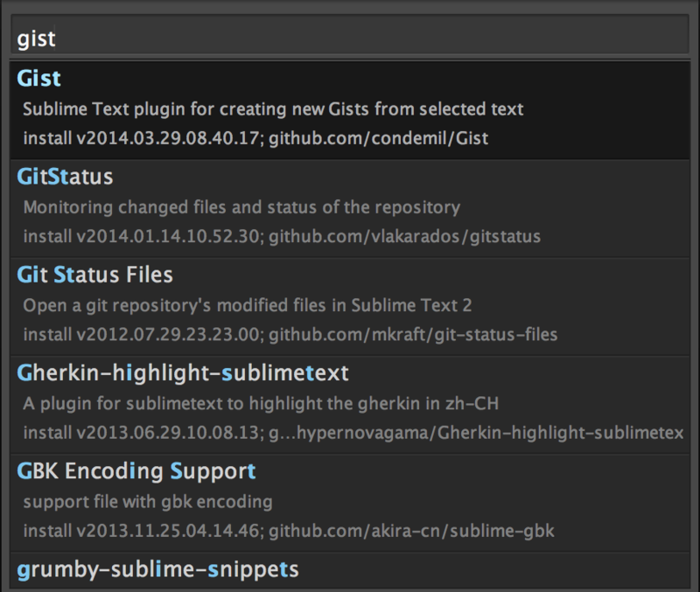Select the GBK Encoding Support package title
This screenshot has width=700, height=592.
136,471
